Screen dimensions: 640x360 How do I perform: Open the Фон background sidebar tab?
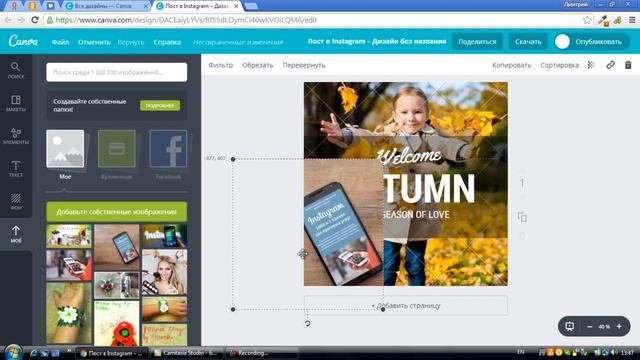click(x=16, y=201)
